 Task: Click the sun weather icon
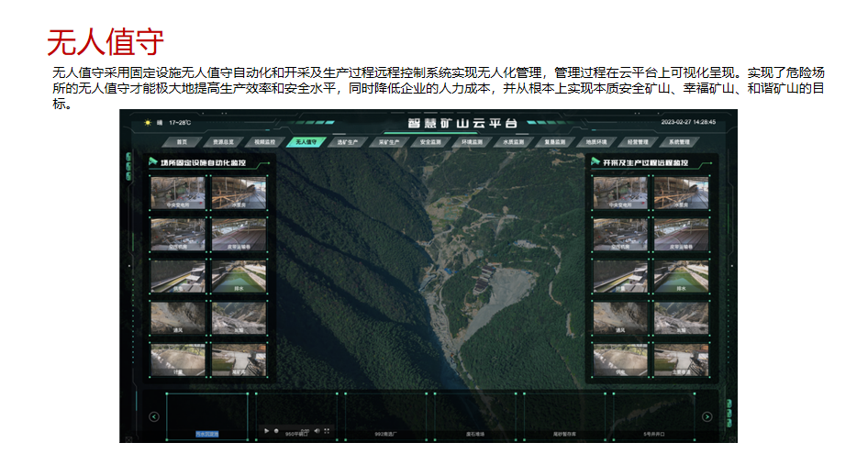point(146,122)
